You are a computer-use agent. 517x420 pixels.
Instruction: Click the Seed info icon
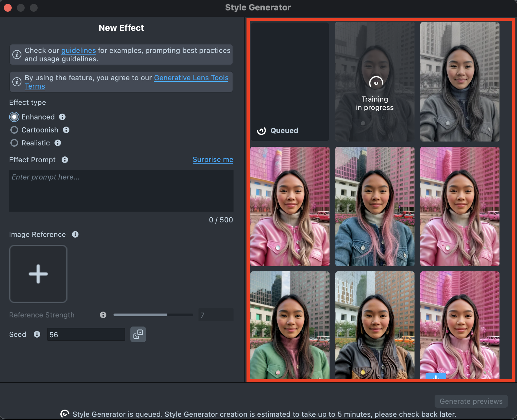(x=37, y=334)
